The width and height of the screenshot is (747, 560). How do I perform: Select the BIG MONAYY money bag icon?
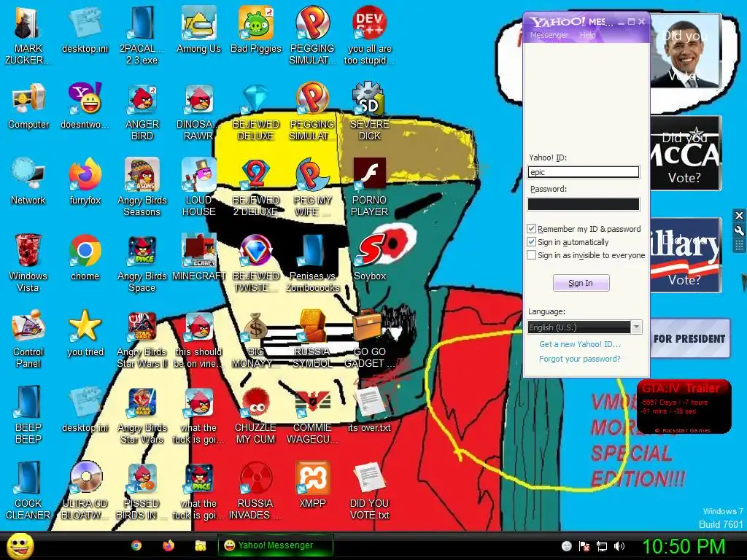point(256,339)
